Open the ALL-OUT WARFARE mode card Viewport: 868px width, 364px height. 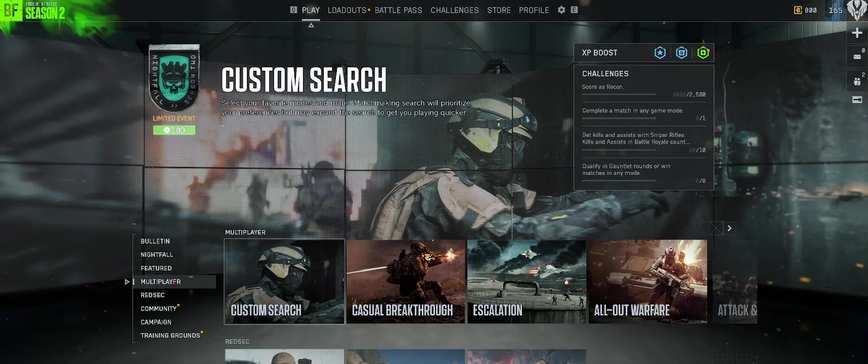[648, 282]
